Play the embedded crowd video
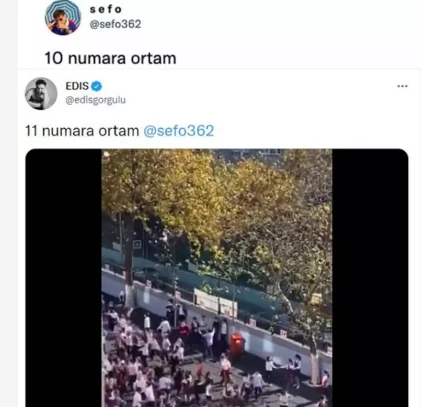Screen dimensions: 425x407 click(217, 278)
